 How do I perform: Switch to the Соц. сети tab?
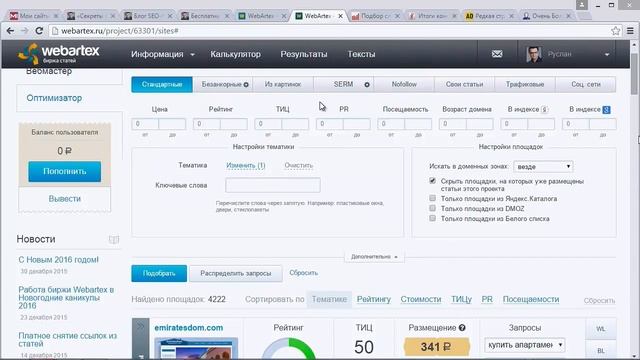point(586,84)
